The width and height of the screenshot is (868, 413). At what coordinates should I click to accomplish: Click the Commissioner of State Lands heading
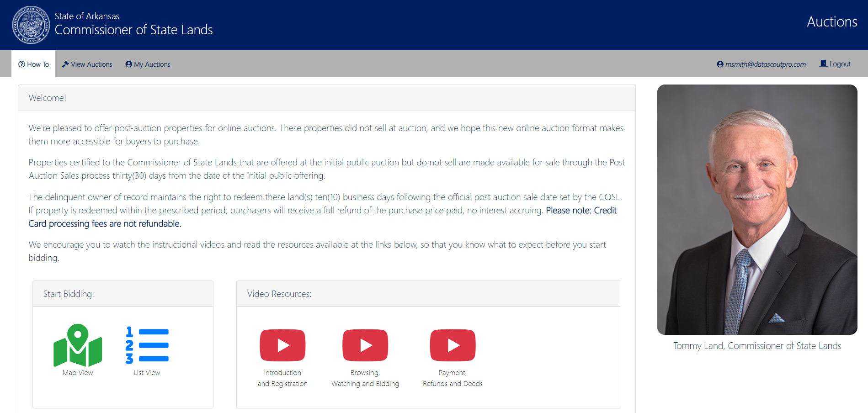(x=134, y=30)
